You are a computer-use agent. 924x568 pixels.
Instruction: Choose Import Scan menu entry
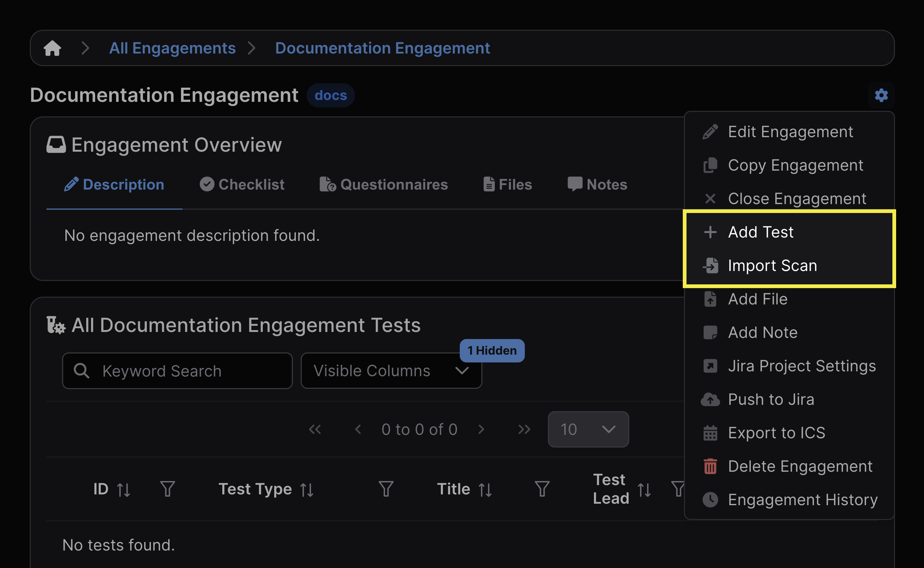772,265
